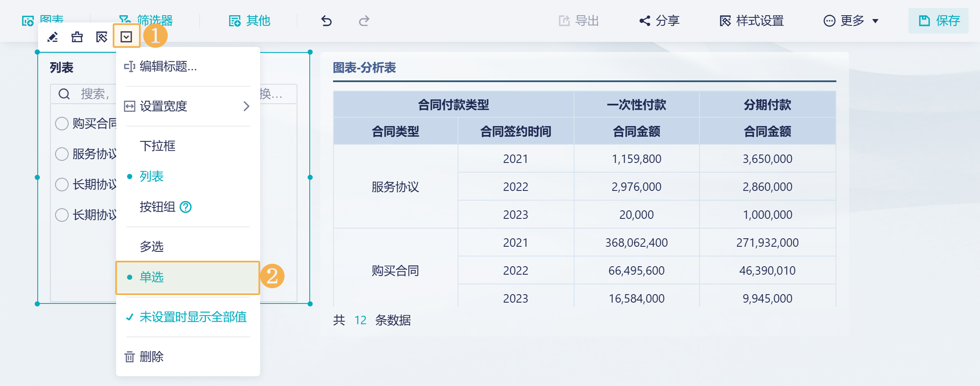Screen dimensions: 980x386
Task: Click the 合同签约时间 header cell
Action: (516, 131)
